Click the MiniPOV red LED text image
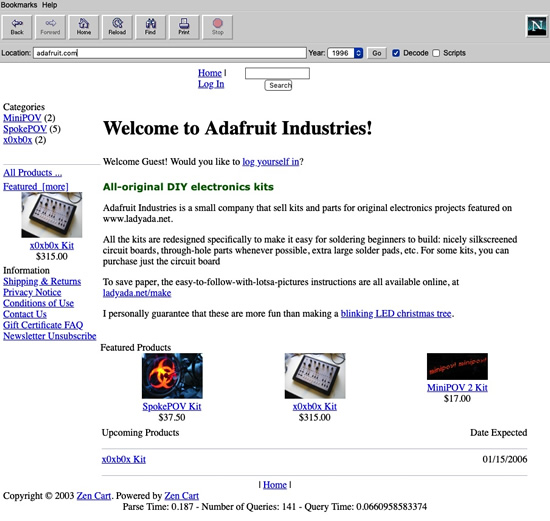 pyautogui.click(x=457, y=366)
